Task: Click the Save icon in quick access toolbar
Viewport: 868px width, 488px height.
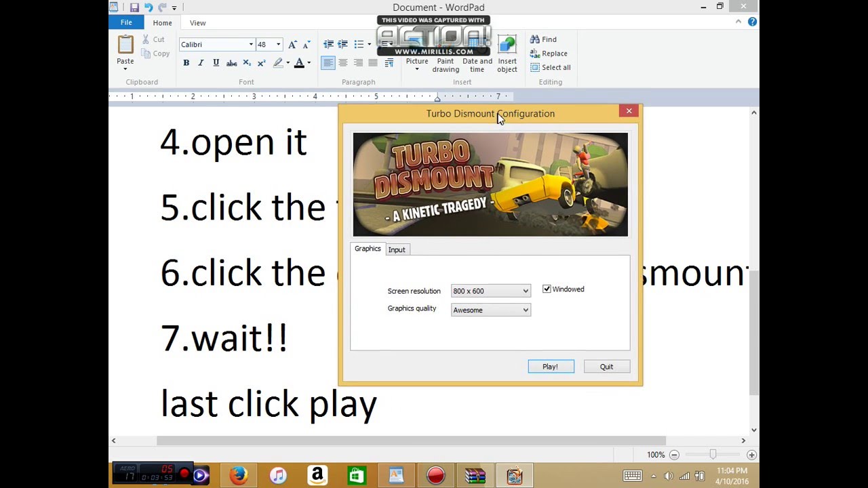Action: coord(134,7)
